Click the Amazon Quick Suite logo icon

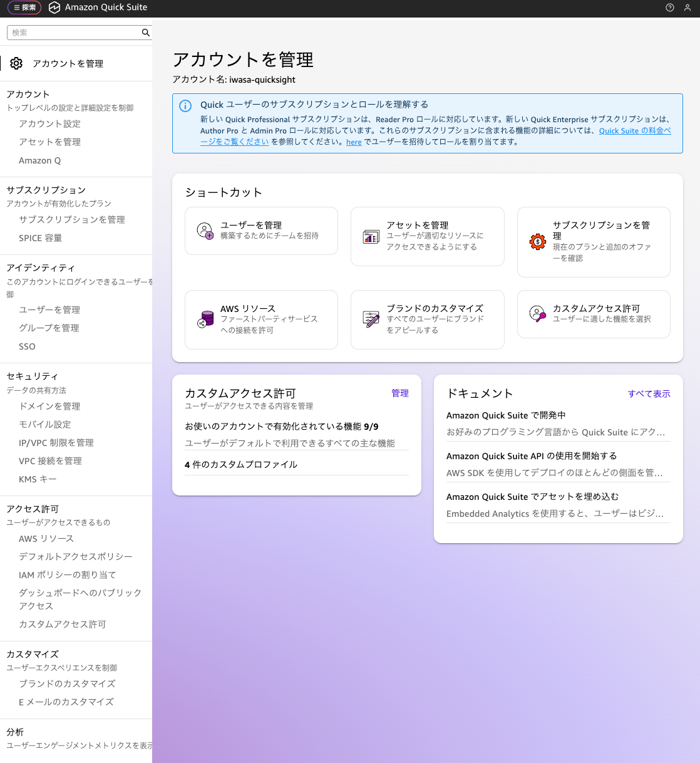tap(54, 8)
